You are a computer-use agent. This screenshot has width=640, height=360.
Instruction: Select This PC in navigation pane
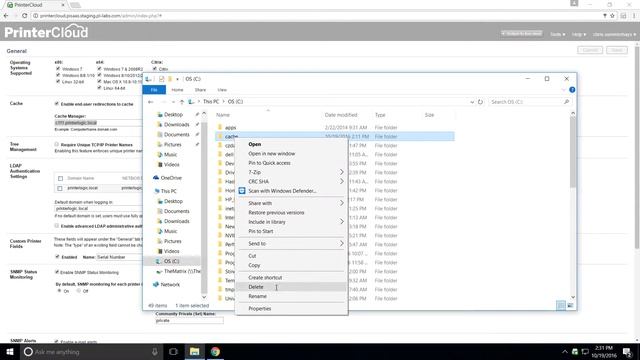click(168, 191)
